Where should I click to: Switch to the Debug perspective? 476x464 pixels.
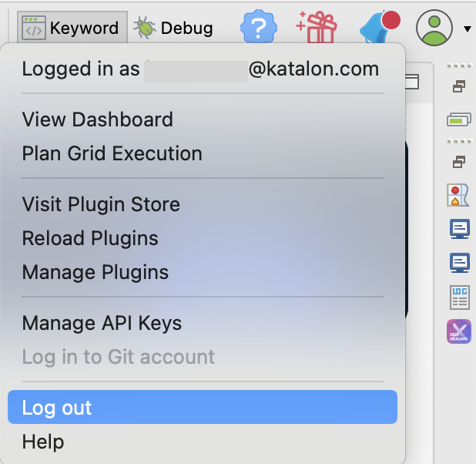click(x=173, y=29)
